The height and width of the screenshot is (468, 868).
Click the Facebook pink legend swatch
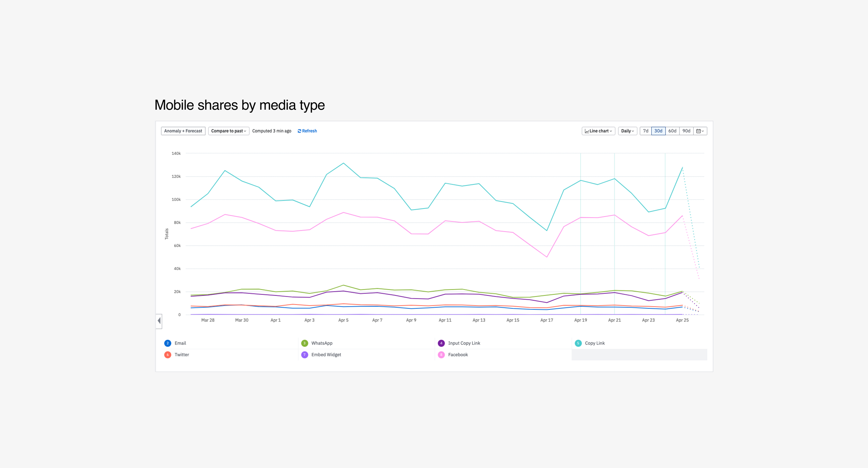click(x=441, y=355)
